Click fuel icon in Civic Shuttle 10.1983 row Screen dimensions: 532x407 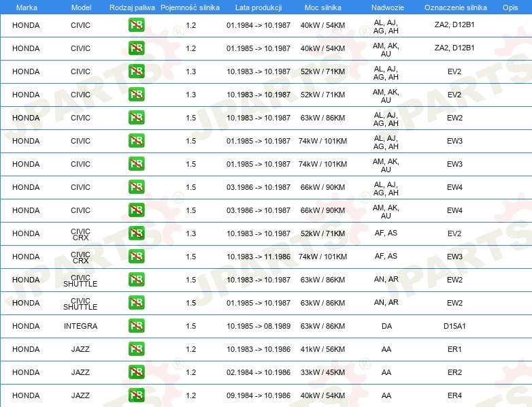[136, 279]
